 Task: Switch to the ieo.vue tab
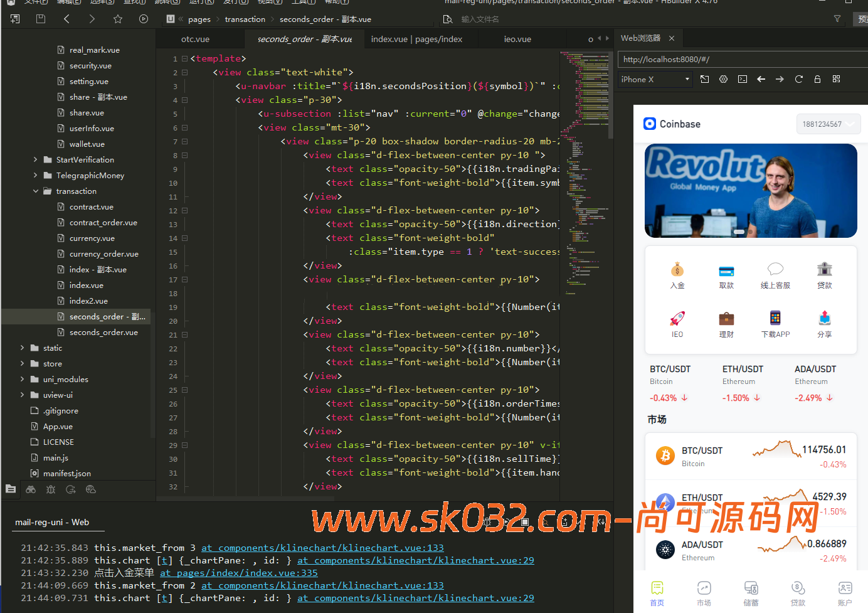click(517, 39)
